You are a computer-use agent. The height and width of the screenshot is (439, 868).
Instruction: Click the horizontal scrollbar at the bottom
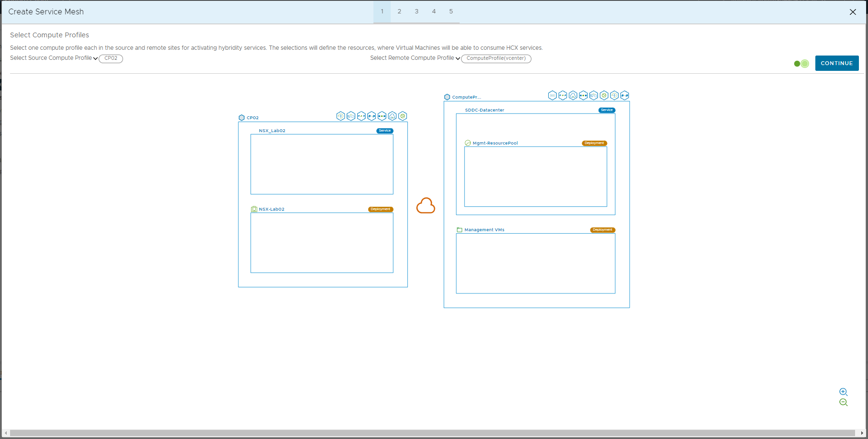pyautogui.click(x=432, y=433)
